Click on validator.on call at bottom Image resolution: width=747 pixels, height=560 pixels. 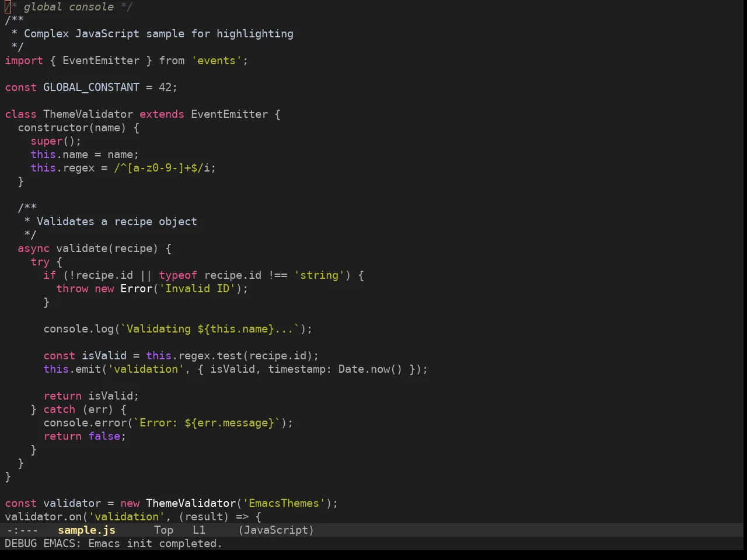point(43,517)
